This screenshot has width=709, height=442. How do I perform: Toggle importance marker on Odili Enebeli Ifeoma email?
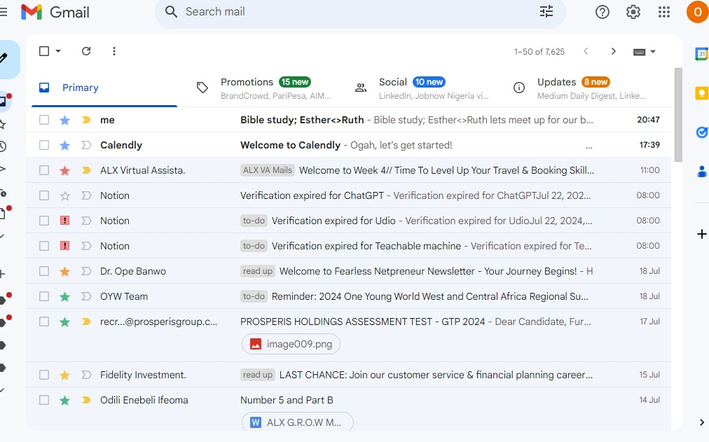pyautogui.click(x=86, y=400)
